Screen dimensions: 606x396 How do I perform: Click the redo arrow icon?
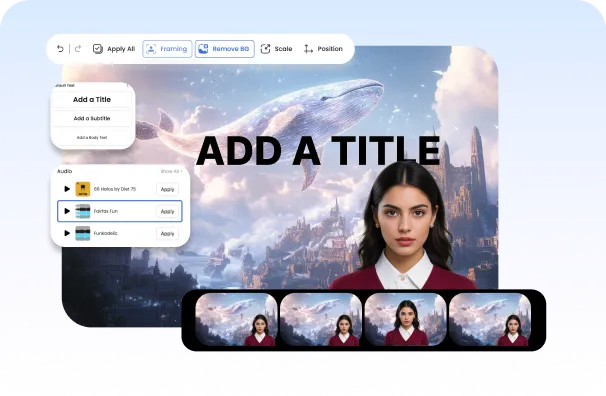click(78, 49)
